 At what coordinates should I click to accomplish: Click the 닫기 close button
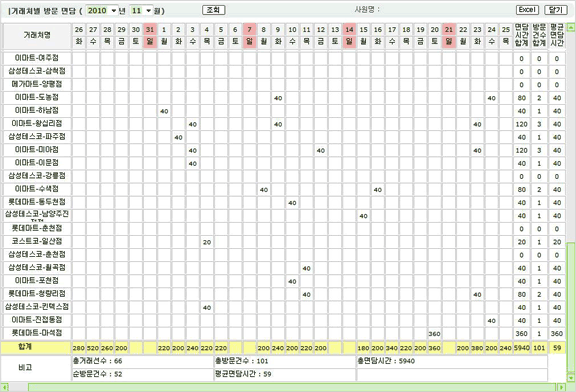pos(556,10)
